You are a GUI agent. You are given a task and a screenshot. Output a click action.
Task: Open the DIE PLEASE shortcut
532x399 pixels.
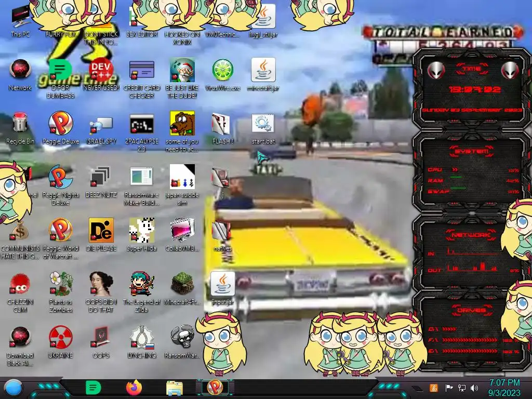101,235
